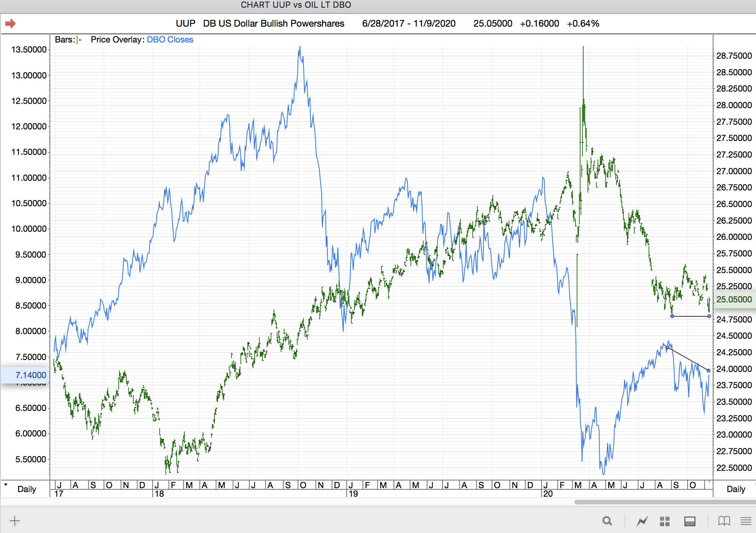This screenshot has height=533, width=756.
Task: Click the UUP ticker symbol in header
Action: tap(186, 24)
